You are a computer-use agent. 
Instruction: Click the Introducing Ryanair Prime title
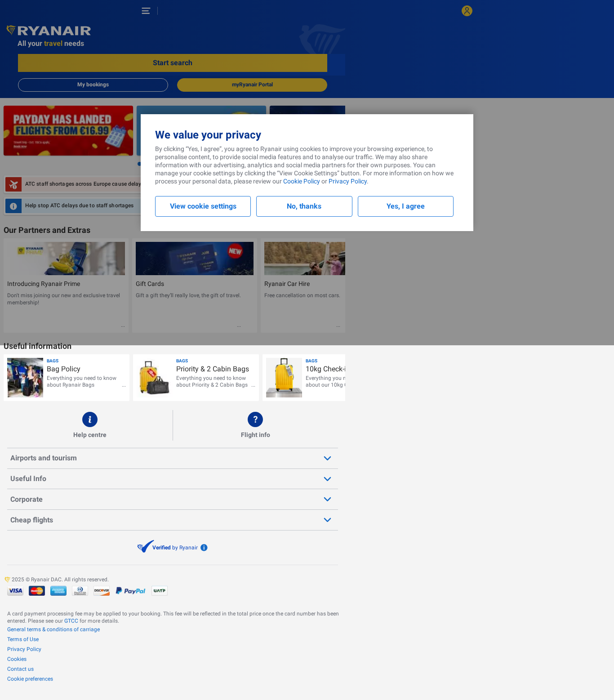point(44,284)
